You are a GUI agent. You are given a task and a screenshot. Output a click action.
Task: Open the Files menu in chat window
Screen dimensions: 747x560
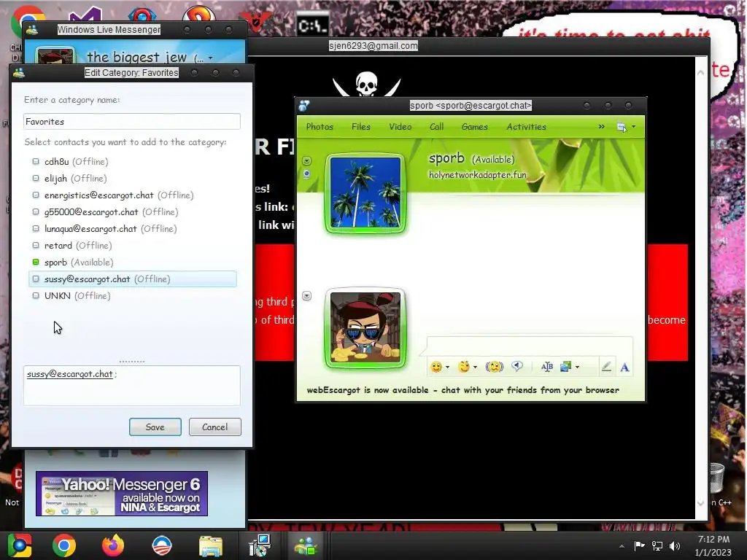pos(360,127)
